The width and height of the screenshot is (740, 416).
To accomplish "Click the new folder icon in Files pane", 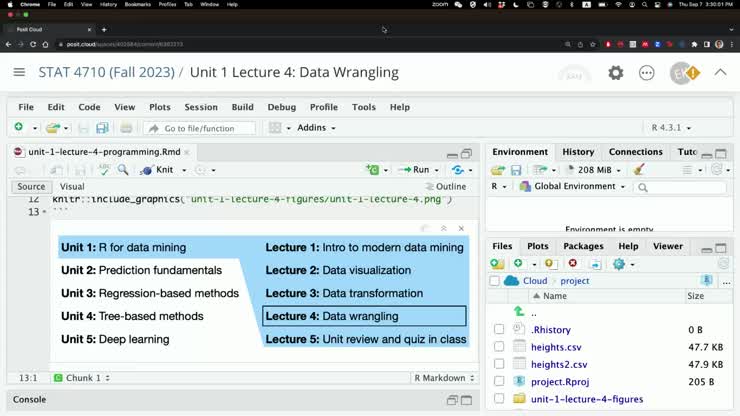I will tap(497, 263).
